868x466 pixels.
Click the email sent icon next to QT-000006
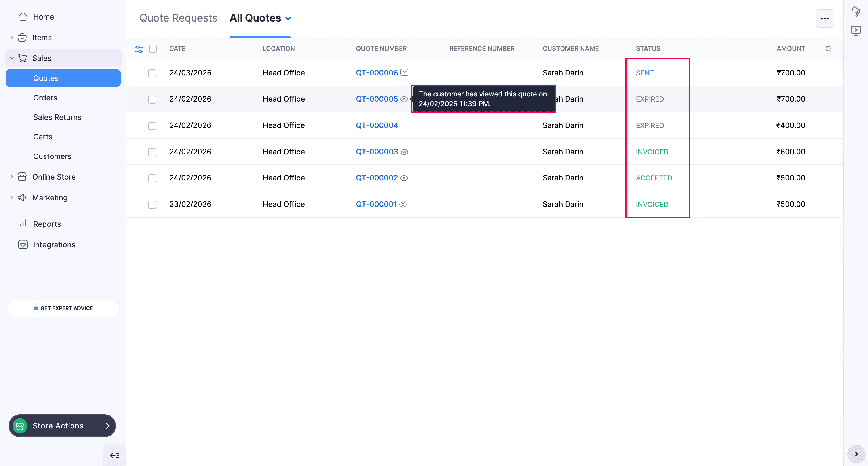point(405,72)
